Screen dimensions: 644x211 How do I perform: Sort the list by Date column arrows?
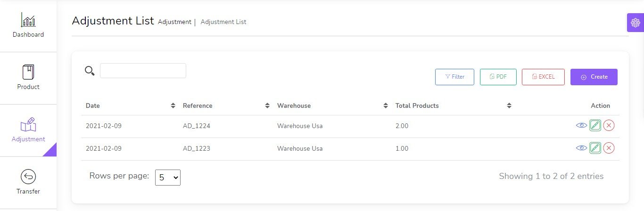[x=173, y=105]
